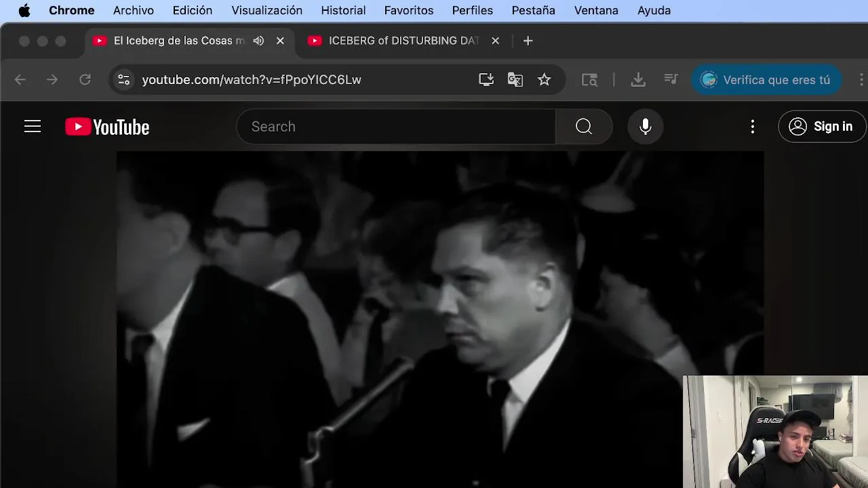Go back to previous page
The height and width of the screenshot is (488, 868).
click(x=20, y=80)
